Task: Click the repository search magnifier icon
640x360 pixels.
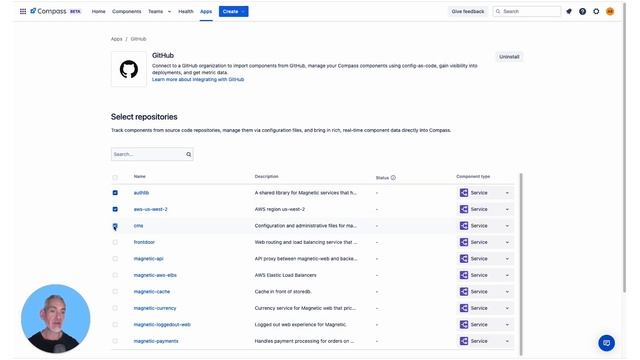Action: [x=189, y=154]
